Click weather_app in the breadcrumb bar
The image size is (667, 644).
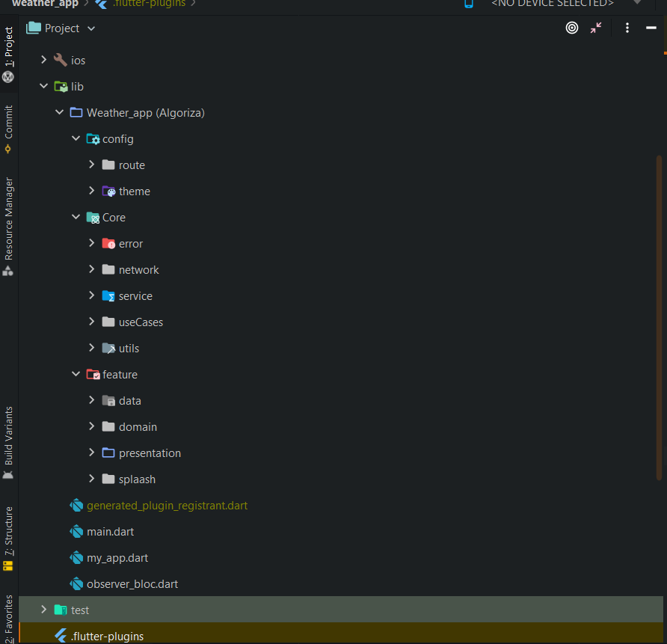click(45, 4)
